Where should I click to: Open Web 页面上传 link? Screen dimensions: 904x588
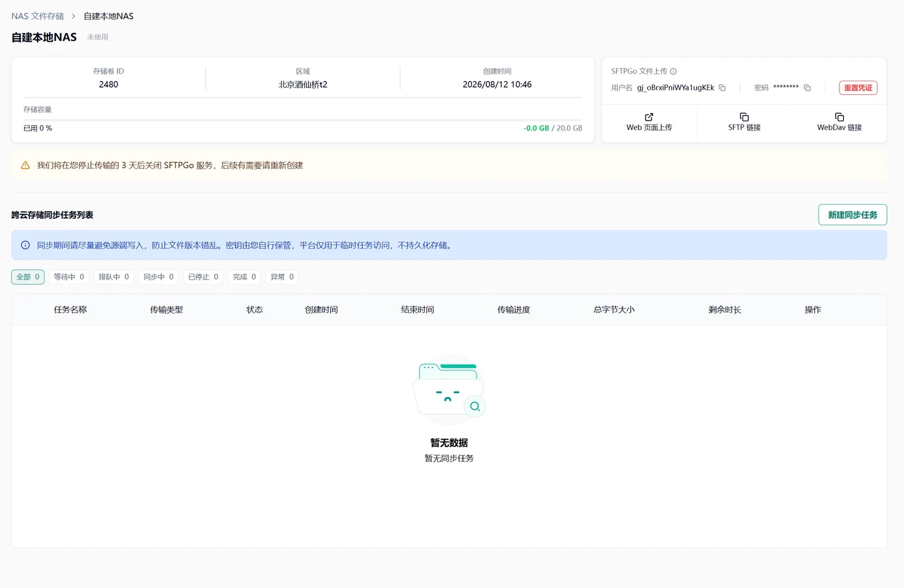click(x=649, y=122)
